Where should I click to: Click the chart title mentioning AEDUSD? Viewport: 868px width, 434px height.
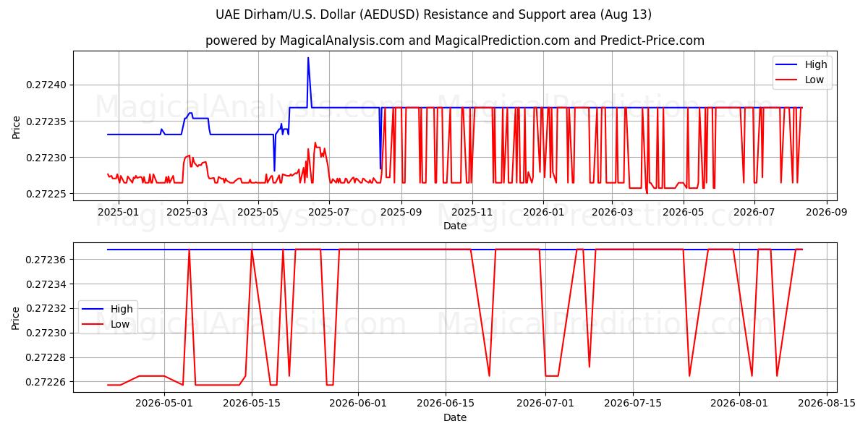pyautogui.click(x=433, y=14)
